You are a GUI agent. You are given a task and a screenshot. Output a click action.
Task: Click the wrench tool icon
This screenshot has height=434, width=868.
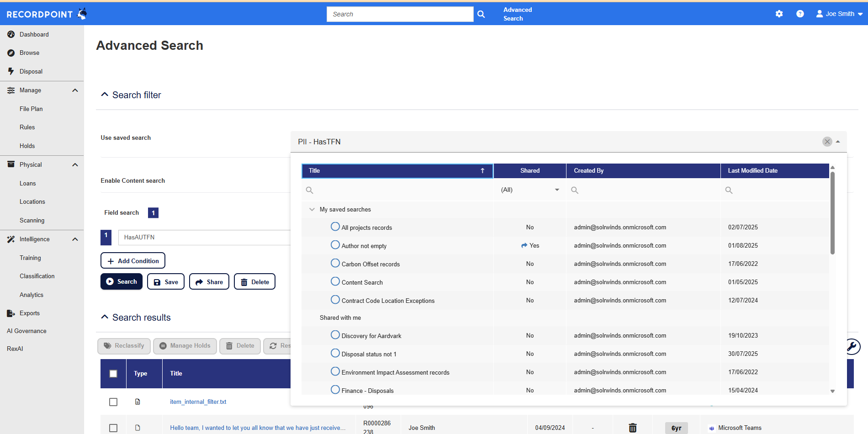pos(852,347)
